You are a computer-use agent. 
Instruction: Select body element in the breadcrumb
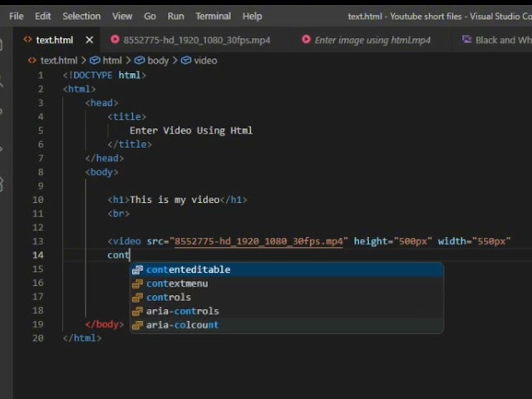point(158,61)
